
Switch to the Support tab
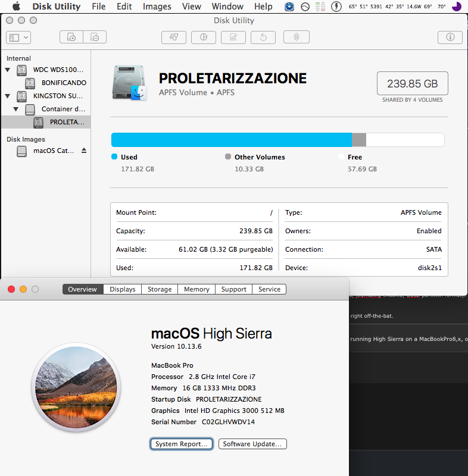233,289
